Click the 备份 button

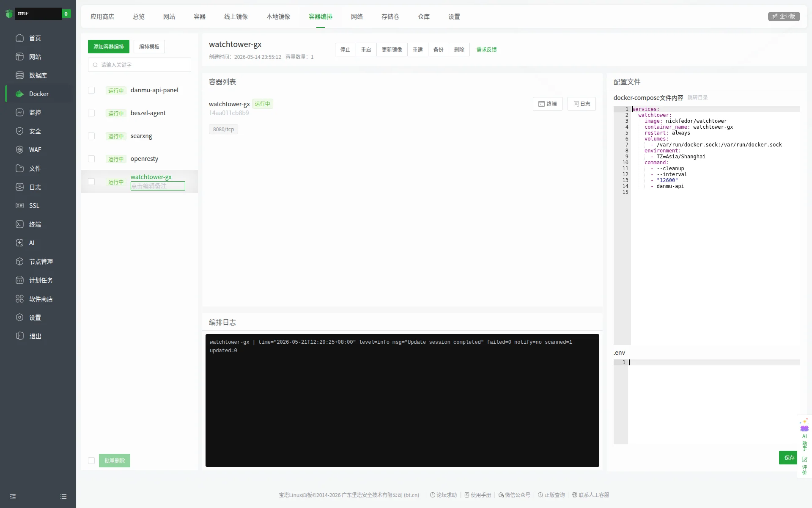[x=439, y=50]
